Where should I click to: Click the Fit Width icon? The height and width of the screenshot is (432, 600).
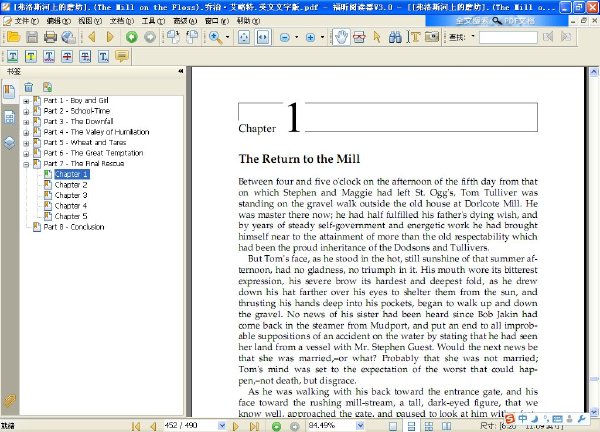click(x=263, y=37)
